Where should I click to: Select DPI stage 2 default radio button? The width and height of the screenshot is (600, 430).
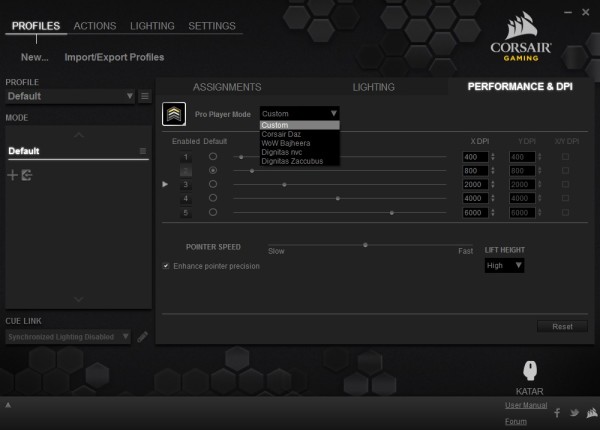pyautogui.click(x=213, y=170)
